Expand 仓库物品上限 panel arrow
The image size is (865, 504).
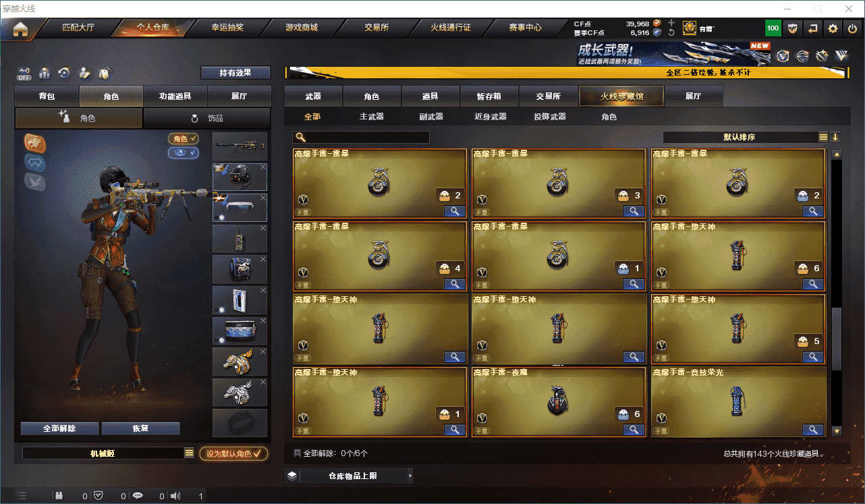(x=410, y=476)
